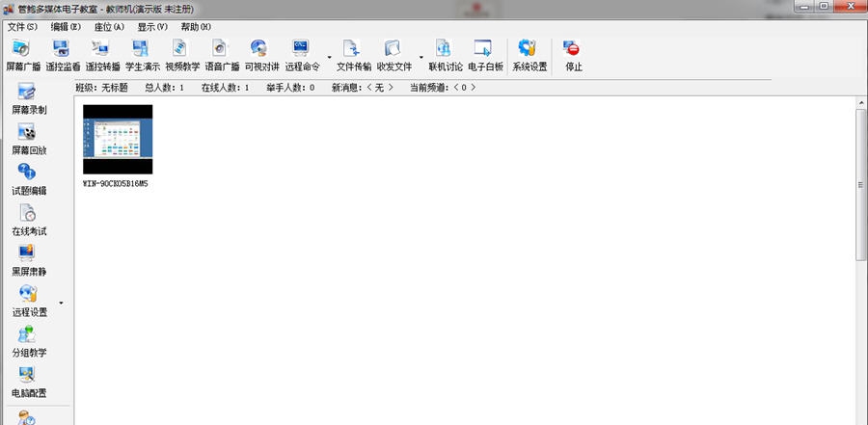Minimize the window
Viewport: 868px width, 425px height.
805,6
